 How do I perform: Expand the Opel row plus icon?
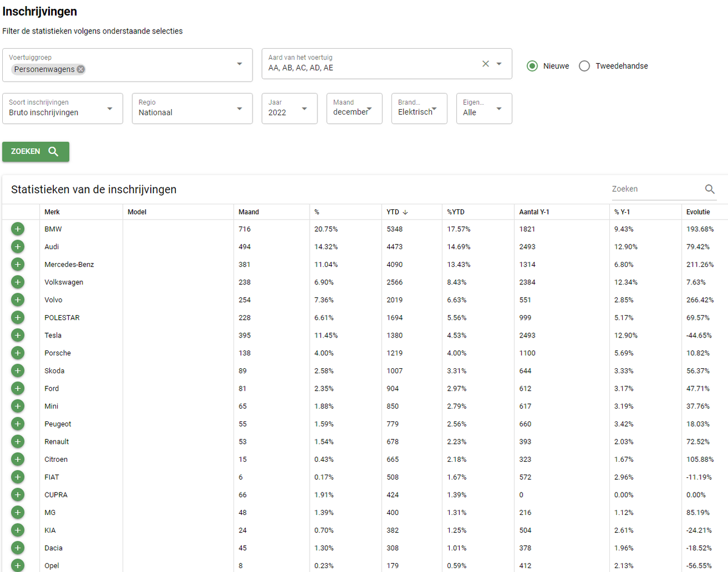pyautogui.click(x=18, y=565)
